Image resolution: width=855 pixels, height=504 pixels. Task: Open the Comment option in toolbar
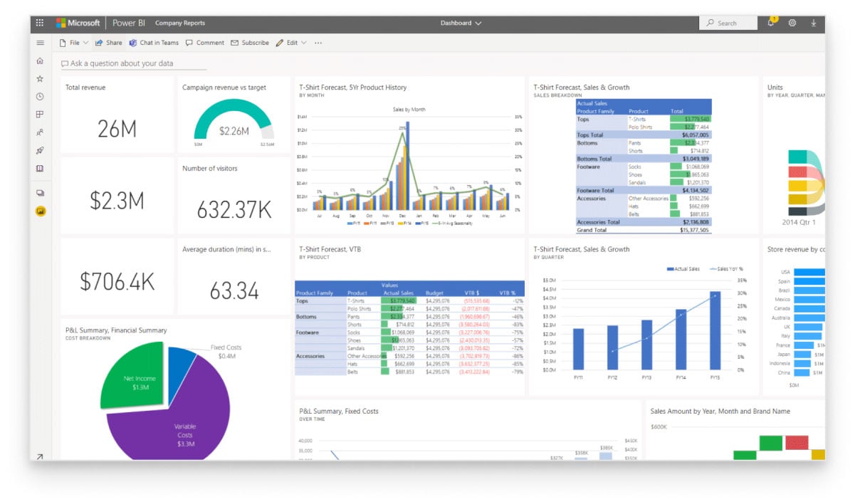pyautogui.click(x=205, y=43)
